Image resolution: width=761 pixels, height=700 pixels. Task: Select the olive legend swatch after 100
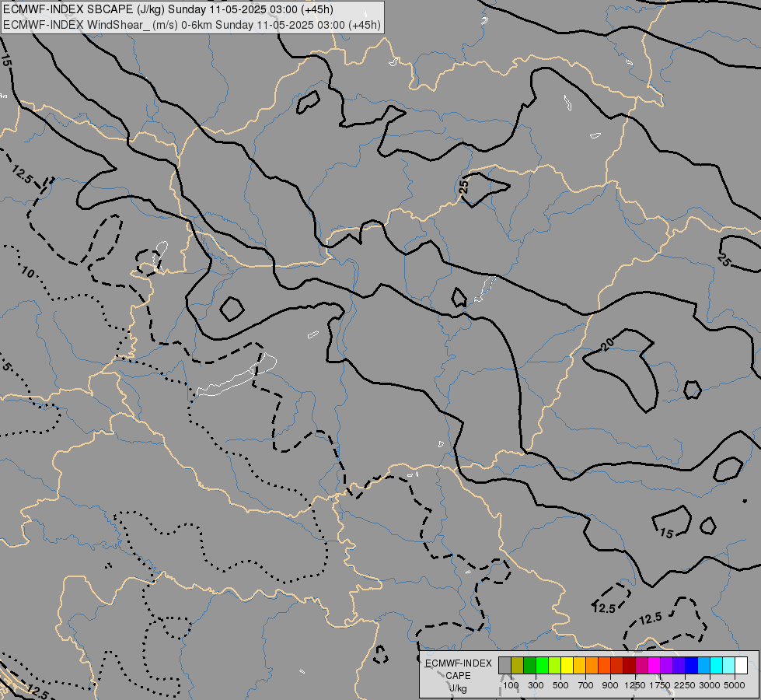518,666
